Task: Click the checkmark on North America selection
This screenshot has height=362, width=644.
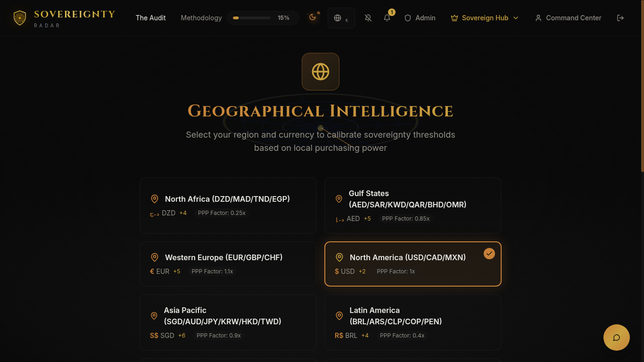Action: (x=489, y=254)
